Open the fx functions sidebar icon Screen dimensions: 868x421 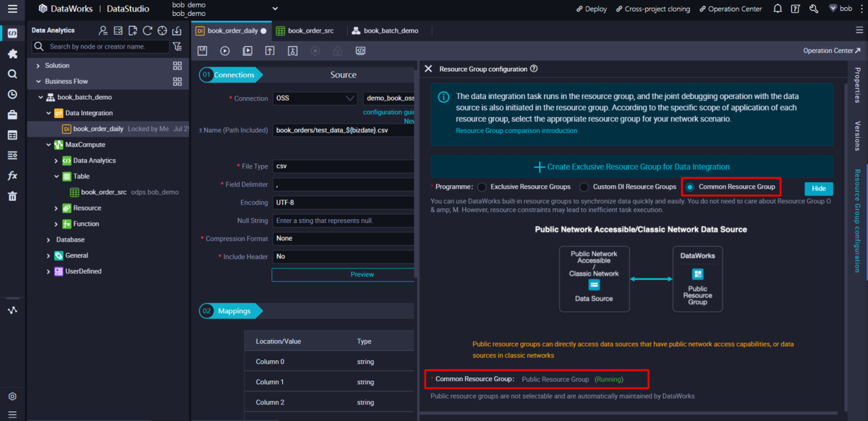(12, 176)
